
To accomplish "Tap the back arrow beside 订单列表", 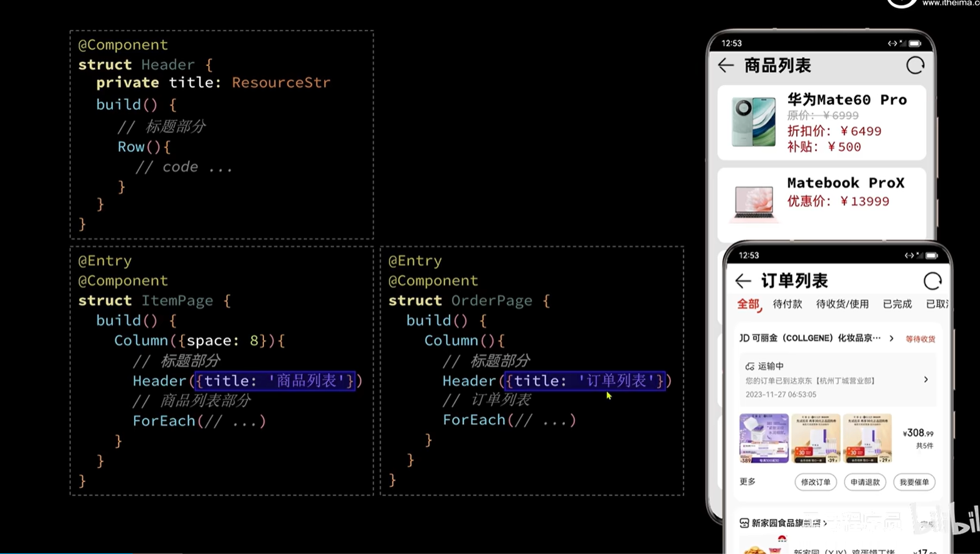I will [743, 280].
